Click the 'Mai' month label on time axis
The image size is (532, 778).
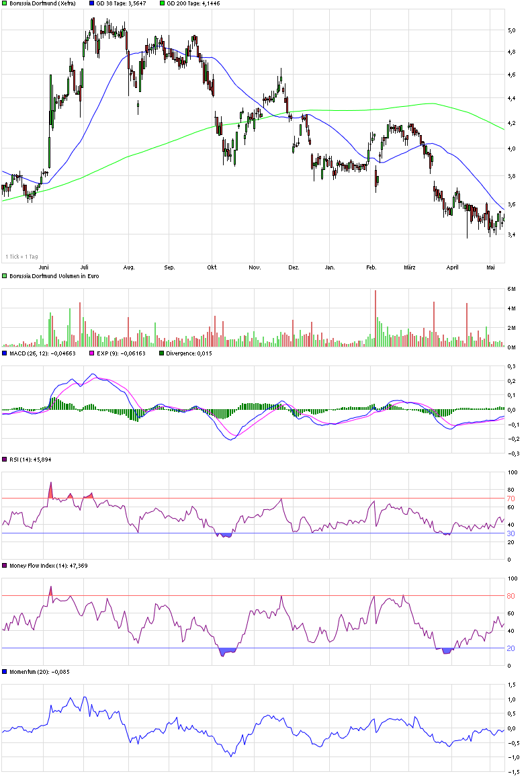click(x=490, y=267)
